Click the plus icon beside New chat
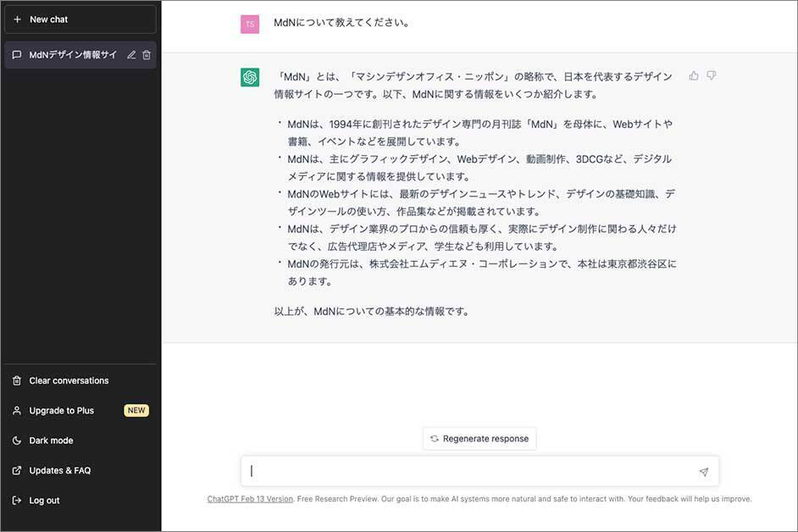798x532 pixels. pos(17,19)
